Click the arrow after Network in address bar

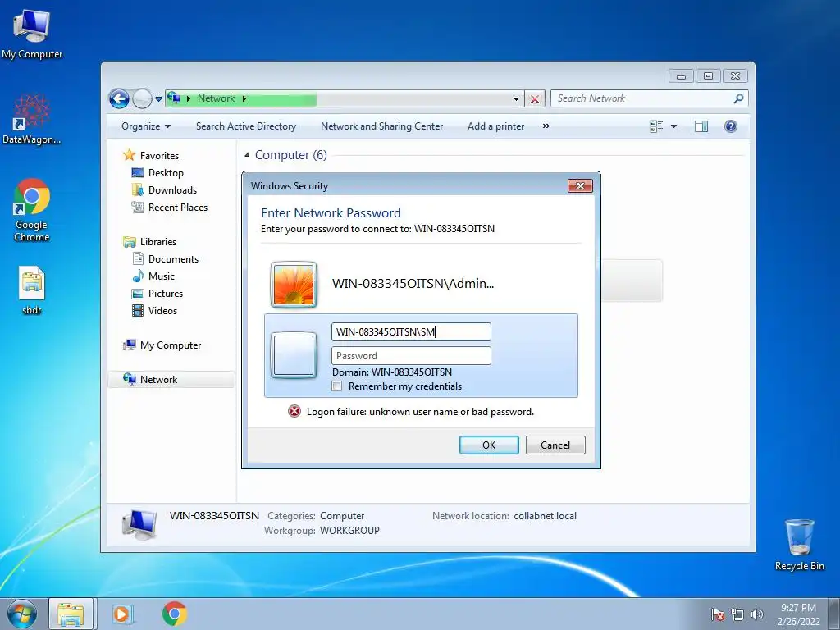[244, 98]
